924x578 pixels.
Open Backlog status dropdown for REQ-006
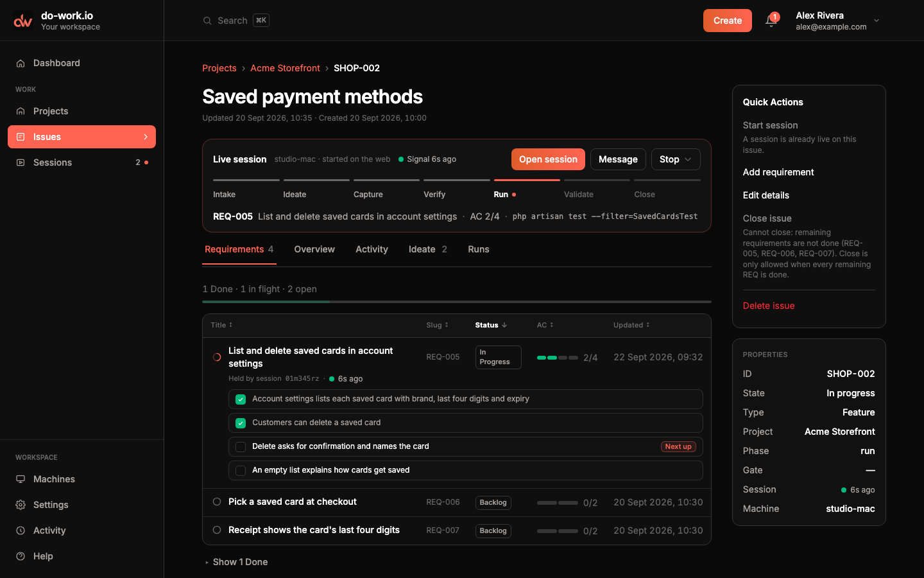click(x=493, y=502)
